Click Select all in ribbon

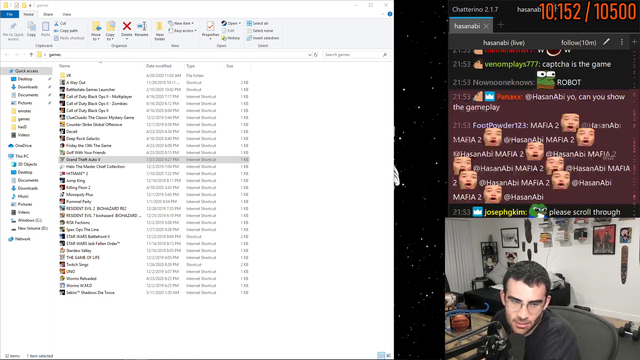(x=258, y=23)
